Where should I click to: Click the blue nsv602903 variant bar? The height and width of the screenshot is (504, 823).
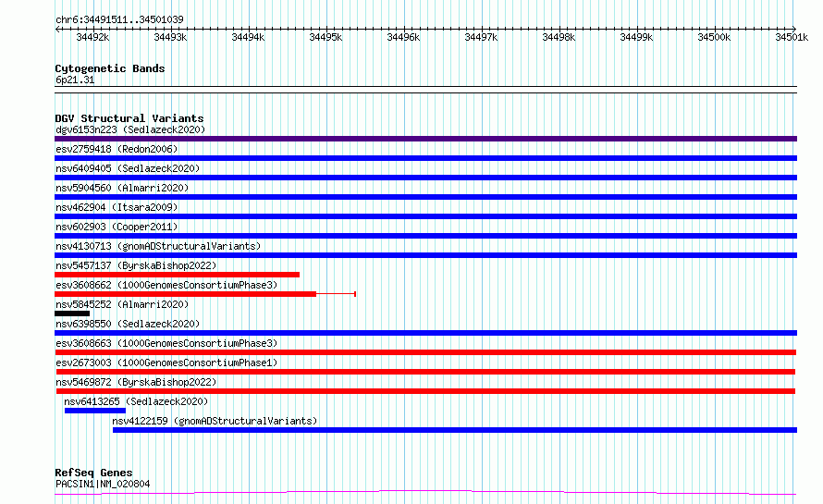coord(425,236)
